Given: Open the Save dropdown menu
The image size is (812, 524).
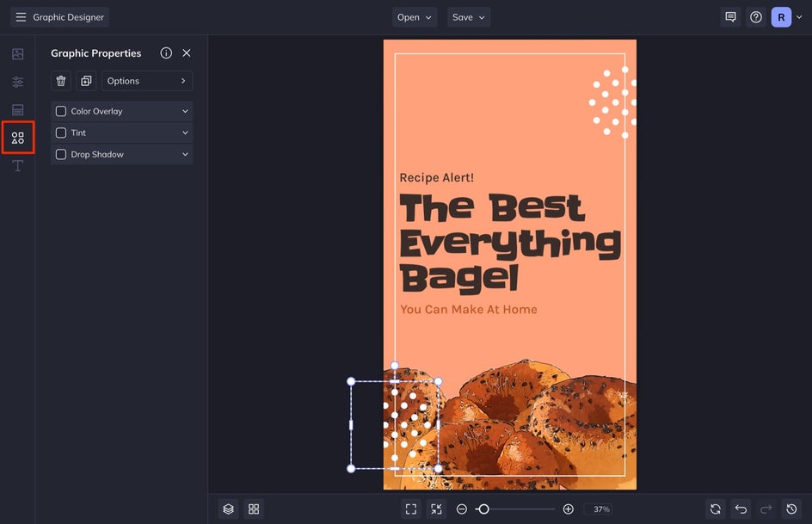Looking at the screenshot, I should 469,17.
